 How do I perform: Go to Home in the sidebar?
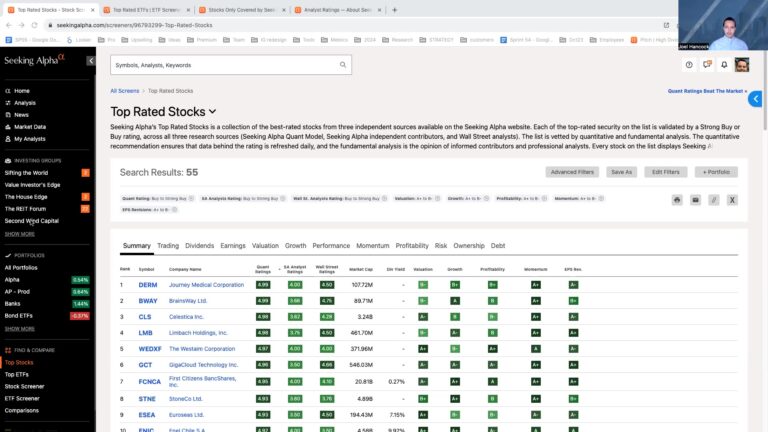[x=22, y=91]
